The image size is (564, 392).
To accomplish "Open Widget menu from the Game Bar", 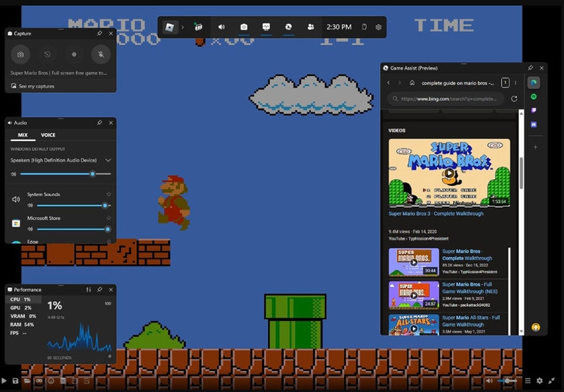I will pos(198,27).
